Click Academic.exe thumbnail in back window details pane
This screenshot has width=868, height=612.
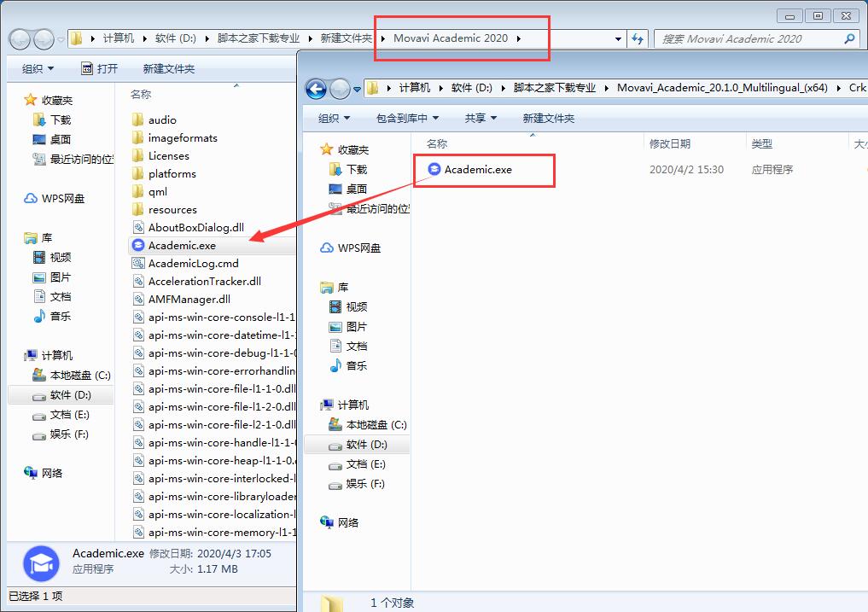[x=41, y=564]
